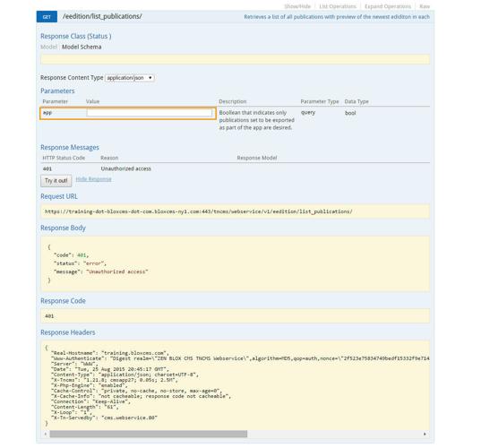Image resolution: width=481 pixels, height=448 pixels.
Task: Switch to the Model tab
Action: coord(48,47)
